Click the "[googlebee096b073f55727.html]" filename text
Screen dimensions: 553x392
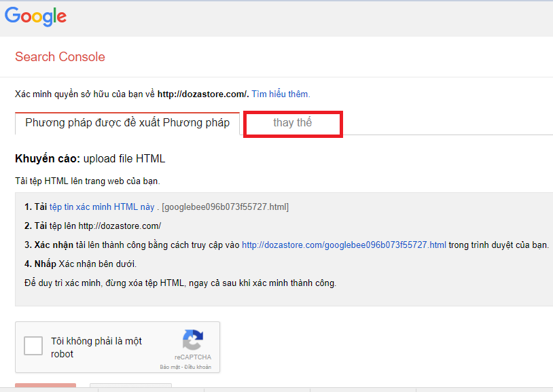225,207
